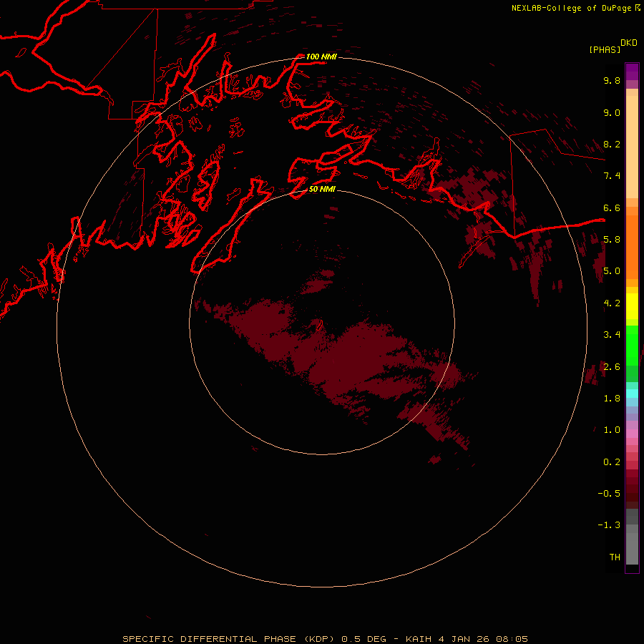Viewport: 644px width, 644px height.
Task: Click the NEXLAB-College of DuPage credit text
Action: (x=571, y=8)
